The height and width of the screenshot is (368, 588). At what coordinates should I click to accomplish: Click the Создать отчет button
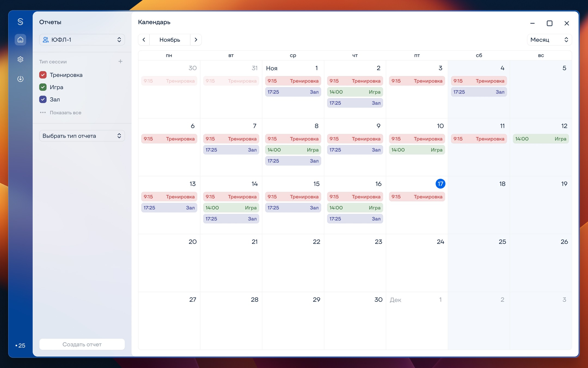[x=82, y=344]
